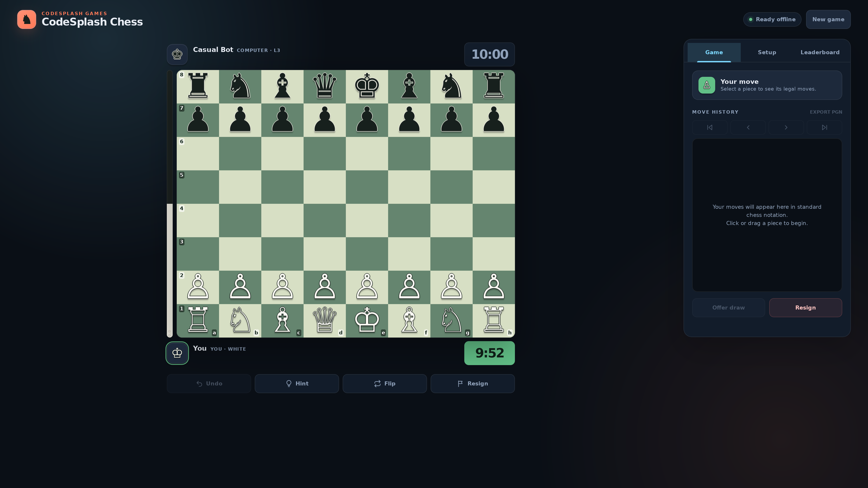Screen dimensions: 868x488
Task: Jump to last move in history
Action: [x=824, y=127]
